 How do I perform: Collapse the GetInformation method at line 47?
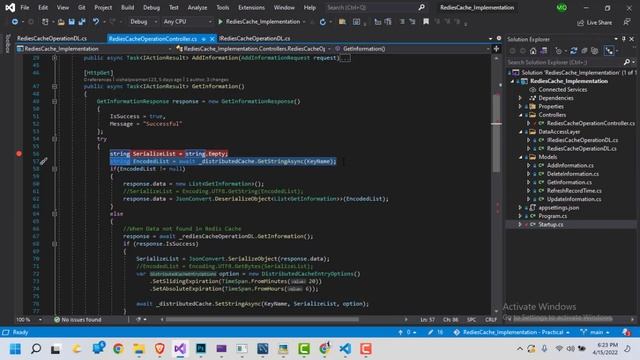coord(54,87)
